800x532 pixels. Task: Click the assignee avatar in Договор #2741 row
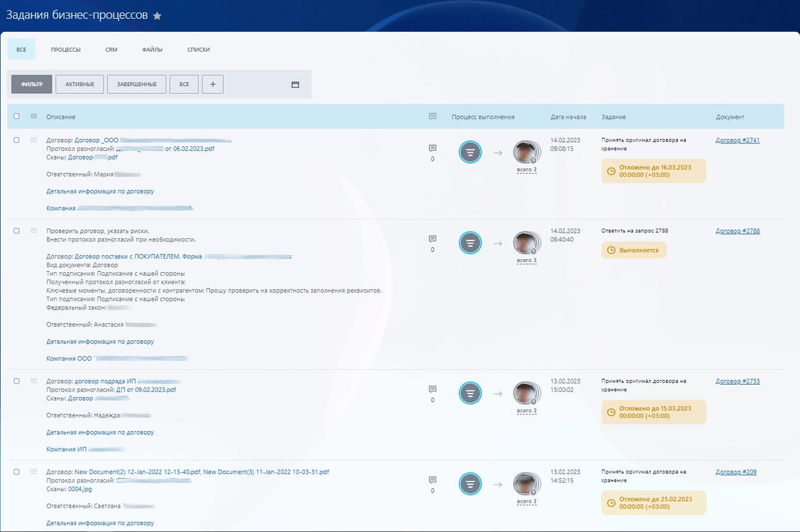tap(526, 152)
